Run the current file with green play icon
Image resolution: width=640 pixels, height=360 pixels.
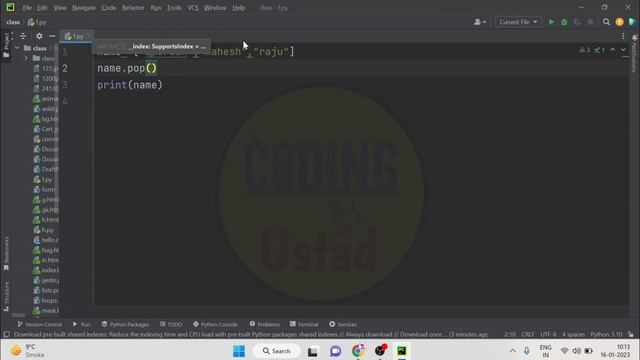pyautogui.click(x=551, y=22)
